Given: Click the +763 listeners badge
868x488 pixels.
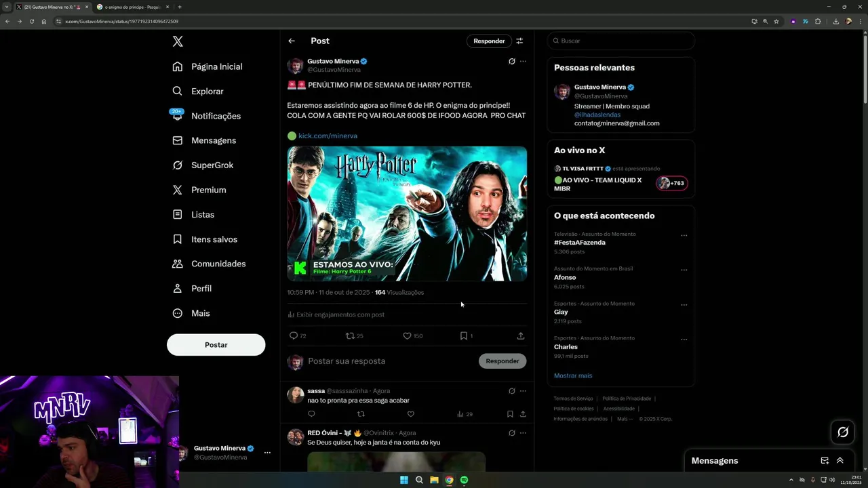Looking at the screenshot, I should [x=671, y=183].
